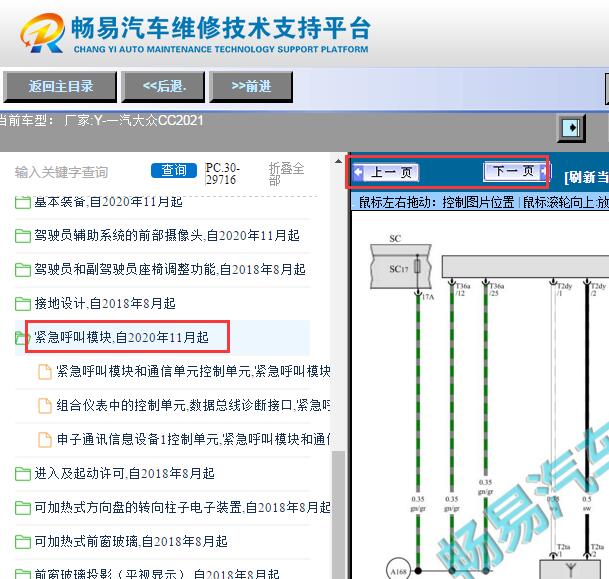
Task: Click the T36a/12 pin label in diagram
Action: pos(463,290)
